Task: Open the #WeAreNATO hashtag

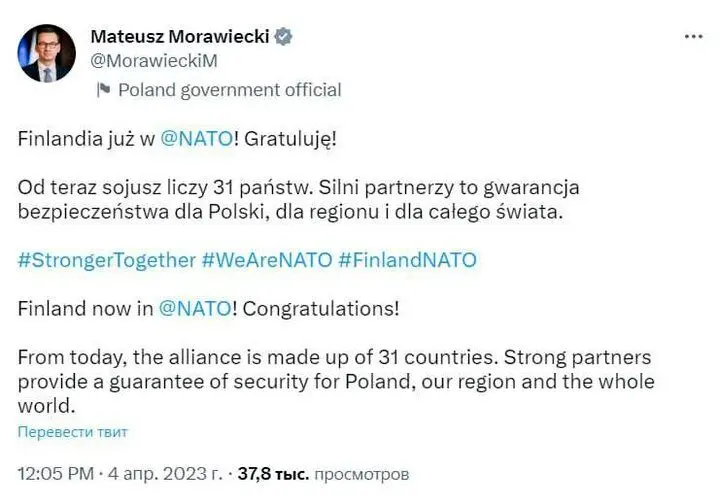Action: [266, 260]
